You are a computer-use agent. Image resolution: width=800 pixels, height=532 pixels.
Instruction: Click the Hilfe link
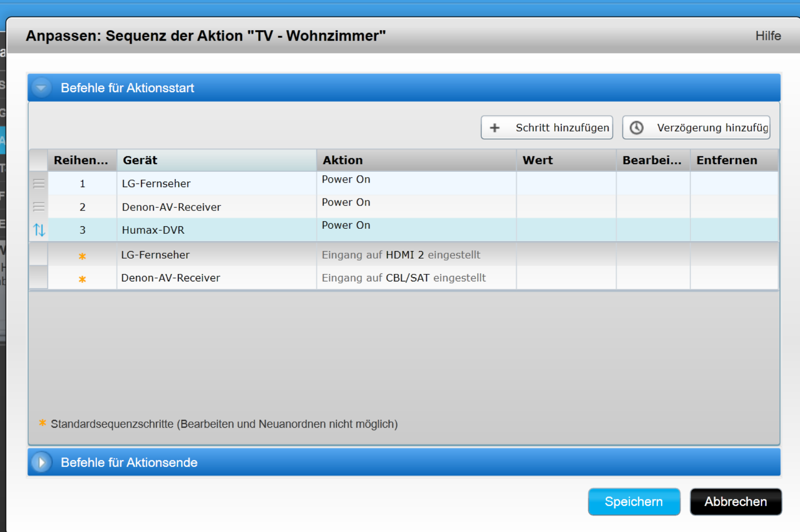pyautogui.click(x=768, y=36)
